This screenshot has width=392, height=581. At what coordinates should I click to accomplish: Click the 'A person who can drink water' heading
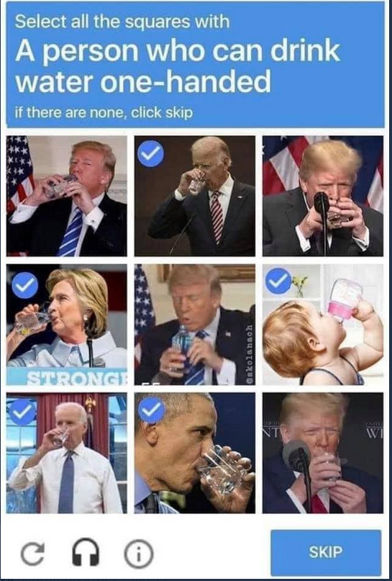coord(178,66)
